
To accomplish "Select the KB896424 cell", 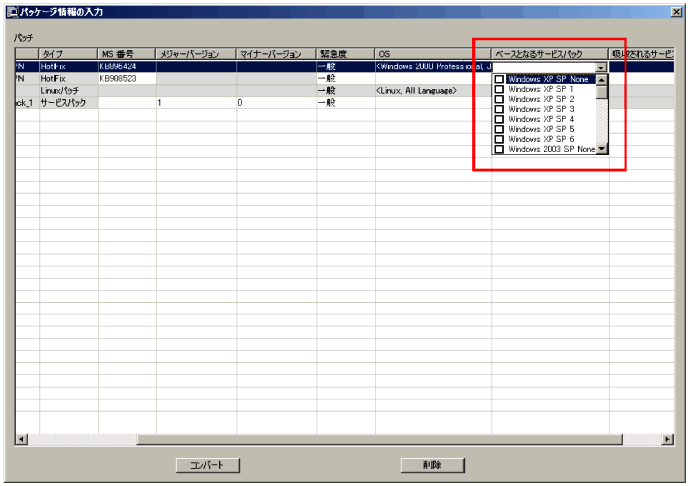I will 127,67.
